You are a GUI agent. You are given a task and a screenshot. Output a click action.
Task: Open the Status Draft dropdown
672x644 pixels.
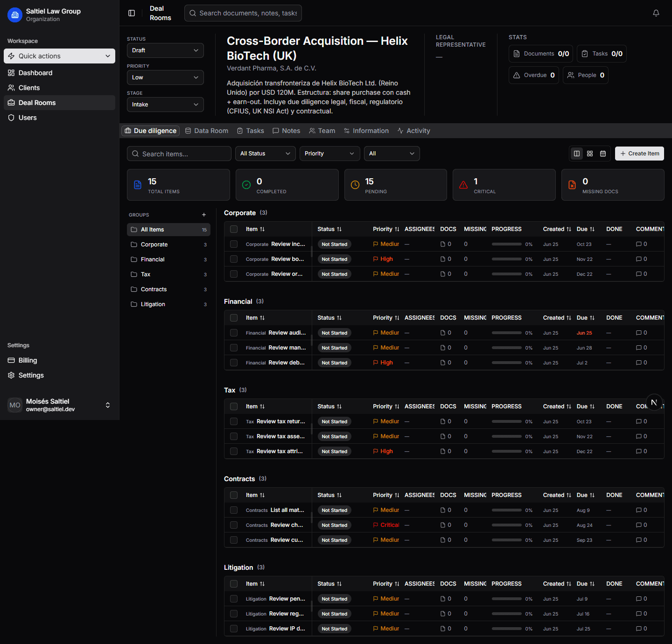click(165, 50)
